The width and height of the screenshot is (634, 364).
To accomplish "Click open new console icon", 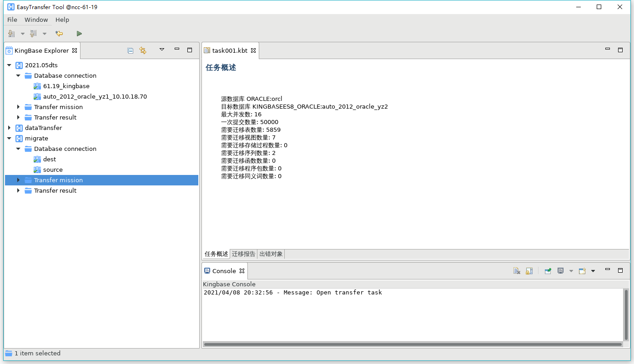I will pyautogui.click(x=582, y=271).
